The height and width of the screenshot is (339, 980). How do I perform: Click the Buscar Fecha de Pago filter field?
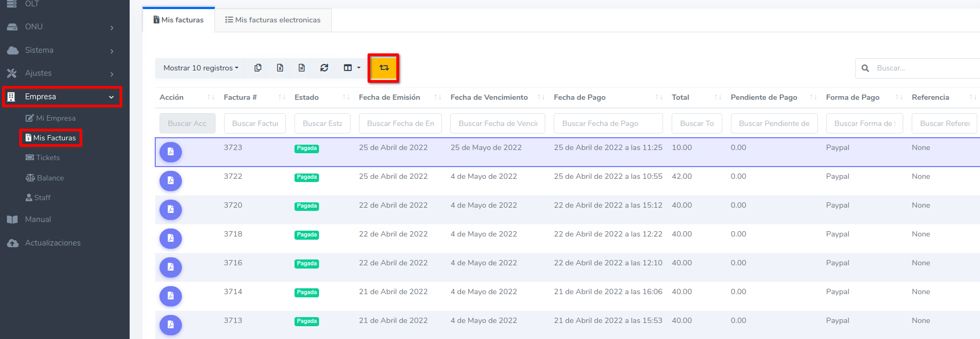coord(608,123)
